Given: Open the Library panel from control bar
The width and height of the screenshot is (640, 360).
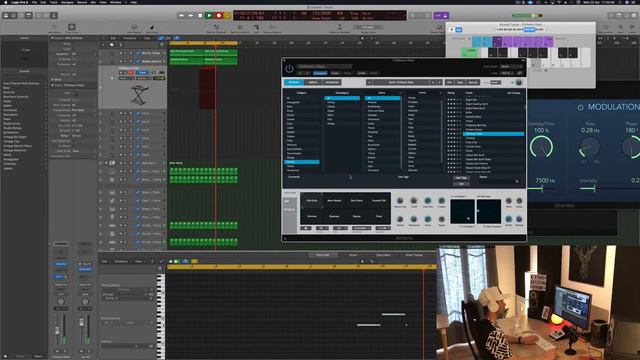Looking at the screenshot, I should click(6, 16).
